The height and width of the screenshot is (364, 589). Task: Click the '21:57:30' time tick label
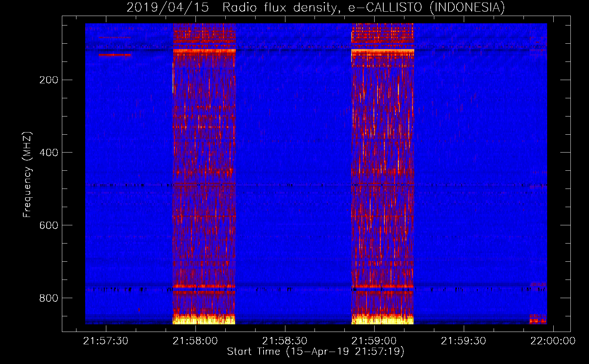106,341
